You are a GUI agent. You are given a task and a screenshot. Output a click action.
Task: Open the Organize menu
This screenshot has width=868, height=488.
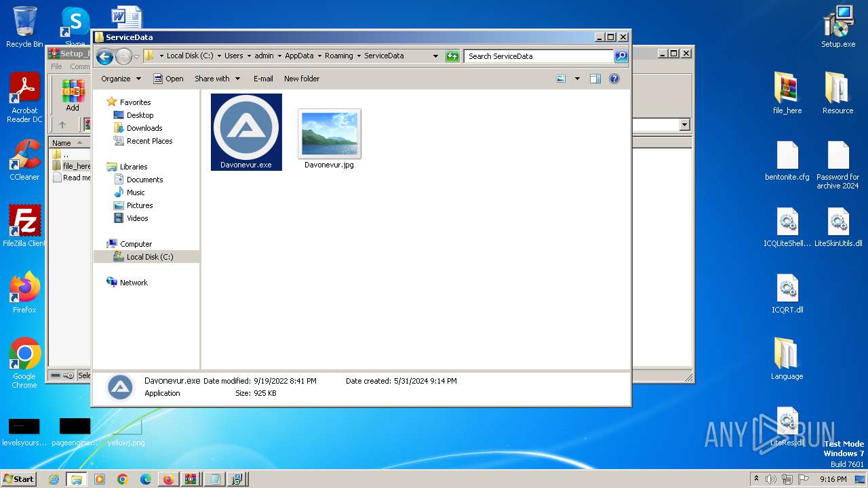pos(121,79)
